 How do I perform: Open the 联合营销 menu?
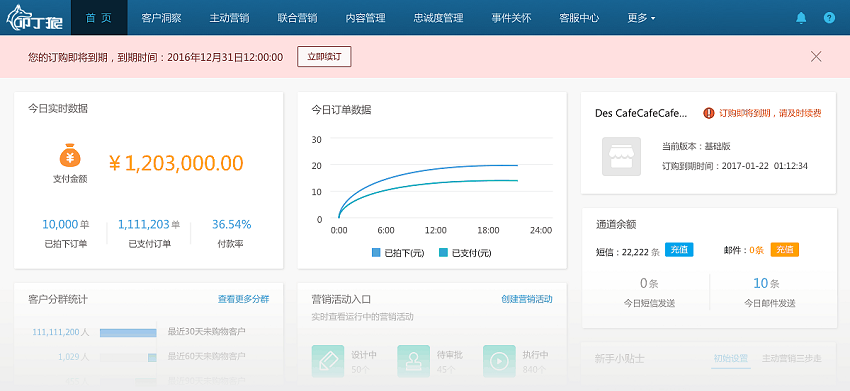click(x=297, y=18)
